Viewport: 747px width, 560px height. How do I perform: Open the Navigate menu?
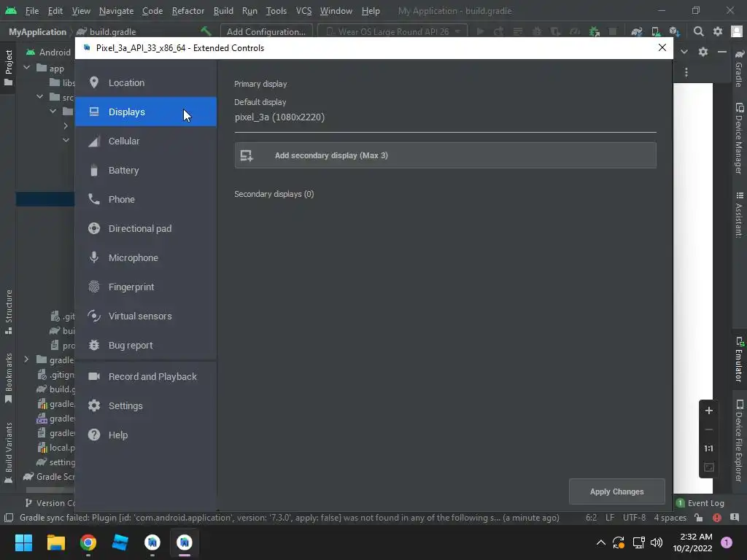pos(116,10)
